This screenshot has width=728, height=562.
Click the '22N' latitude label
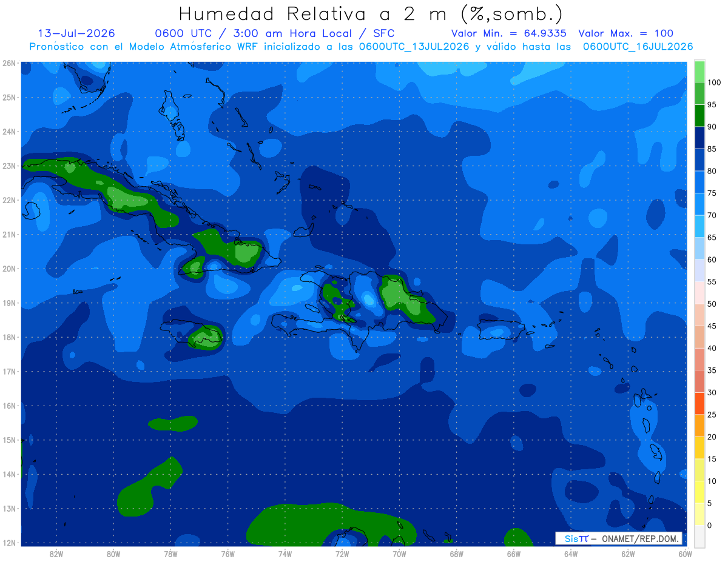pyautogui.click(x=10, y=200)
